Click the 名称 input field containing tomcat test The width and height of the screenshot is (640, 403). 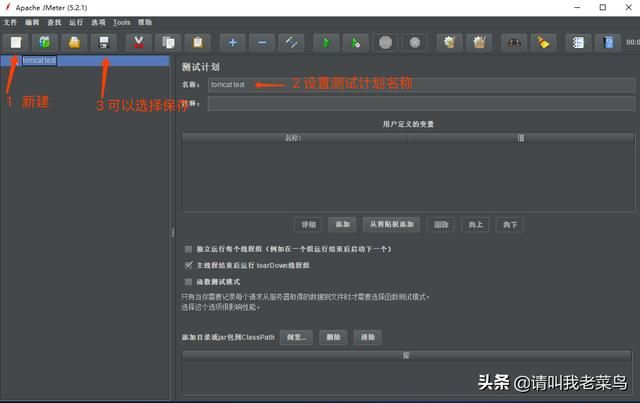coord(421,85)
